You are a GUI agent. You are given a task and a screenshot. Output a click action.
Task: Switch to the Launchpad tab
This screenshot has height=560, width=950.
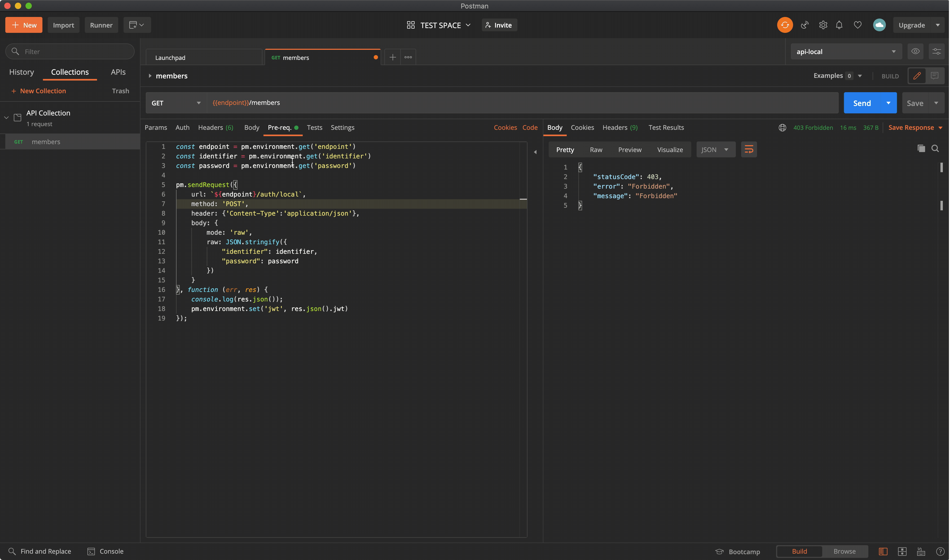204,57
